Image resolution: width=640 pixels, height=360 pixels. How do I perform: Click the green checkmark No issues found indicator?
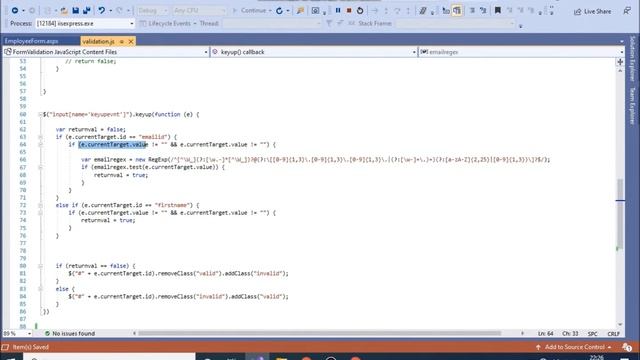[47, 333]
